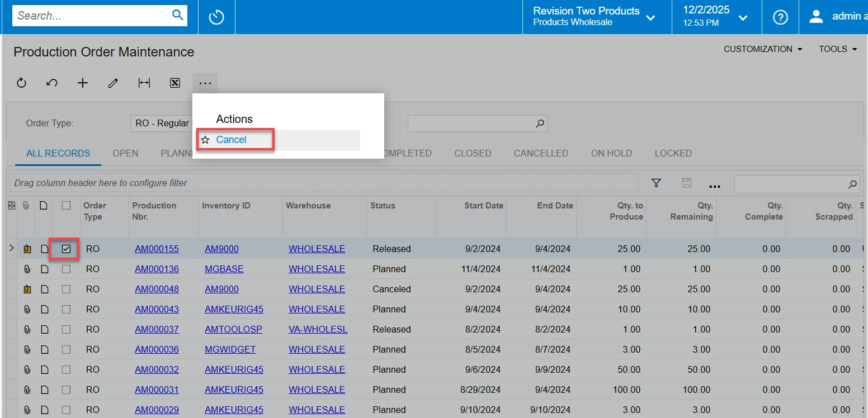Click the Undo toolbar icon
The width and height of the screenshot is (868, 418).
tap(52, 83)
